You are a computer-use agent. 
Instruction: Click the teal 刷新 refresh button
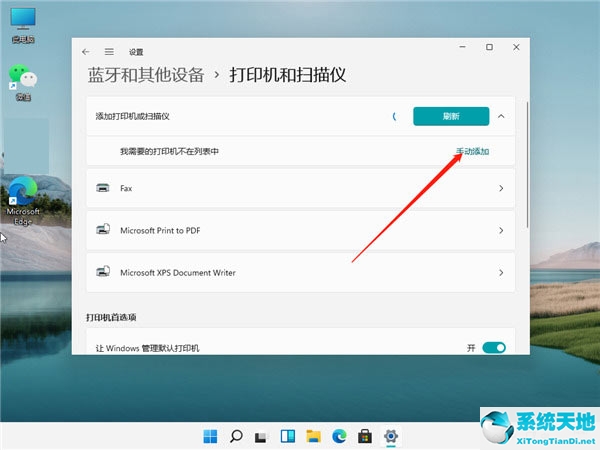click(x=451, y=116)
